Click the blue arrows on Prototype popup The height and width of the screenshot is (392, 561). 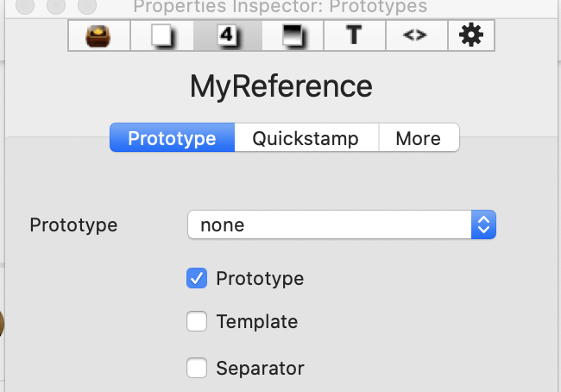point(483,224)
